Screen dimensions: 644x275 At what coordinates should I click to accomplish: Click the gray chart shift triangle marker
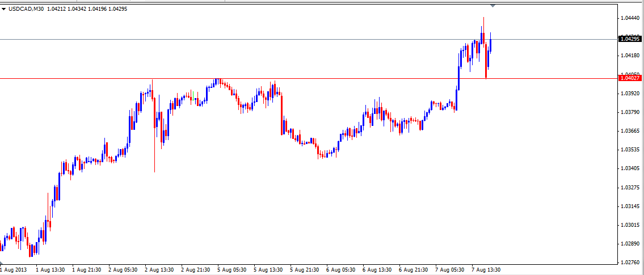[493, 6]
